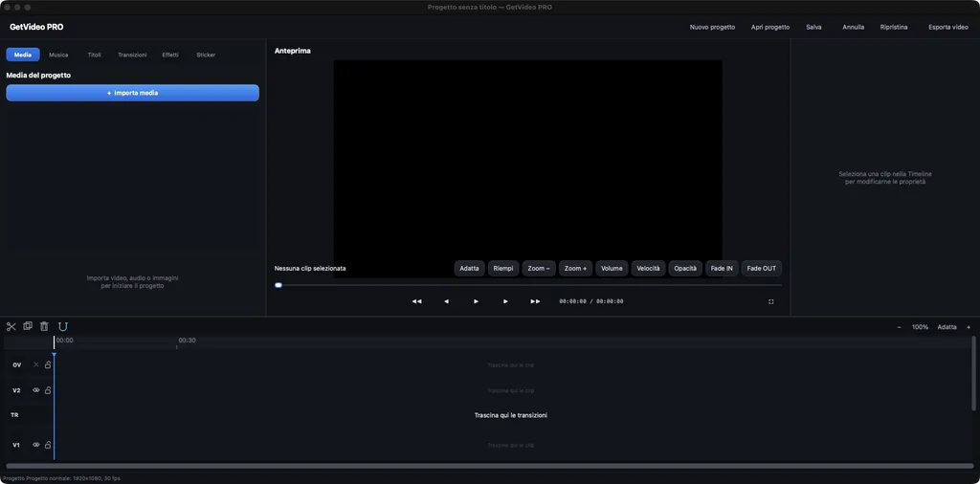Click the 100% timeline zoom value
This screenshot has height=484, width=980.
(x=920, y=327)
